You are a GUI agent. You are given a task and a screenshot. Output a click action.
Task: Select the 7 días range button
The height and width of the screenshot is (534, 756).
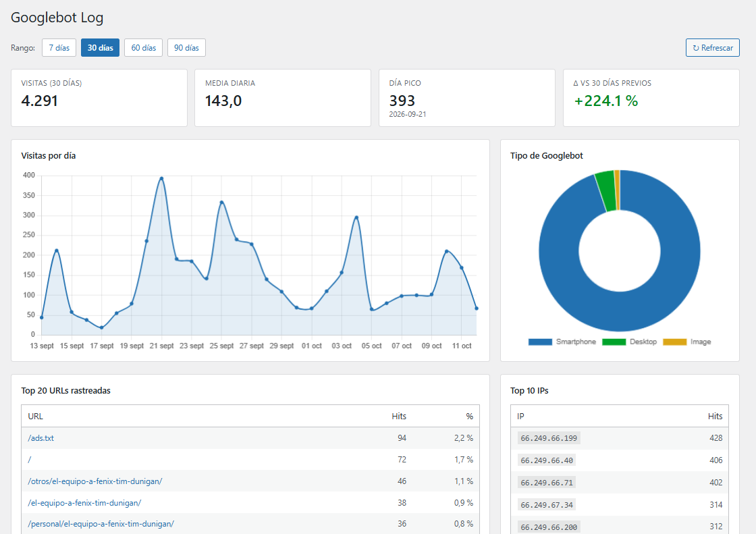(59, 48)
